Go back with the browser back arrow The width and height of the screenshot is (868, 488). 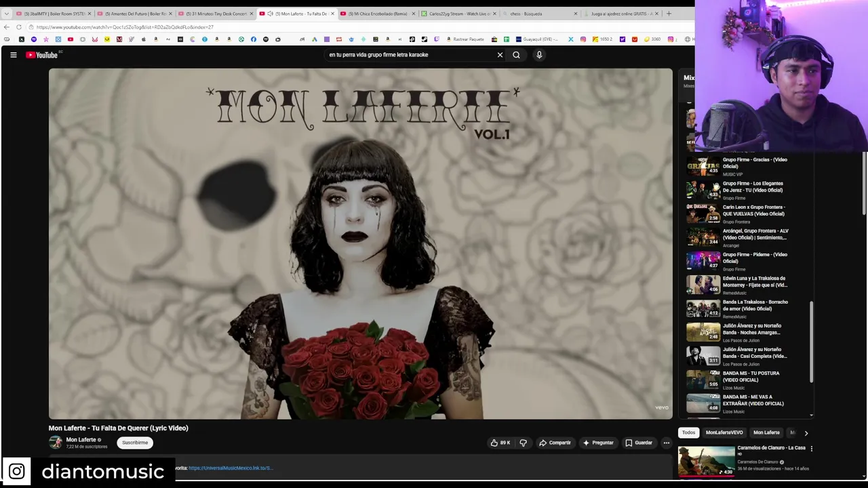[7, 27]
